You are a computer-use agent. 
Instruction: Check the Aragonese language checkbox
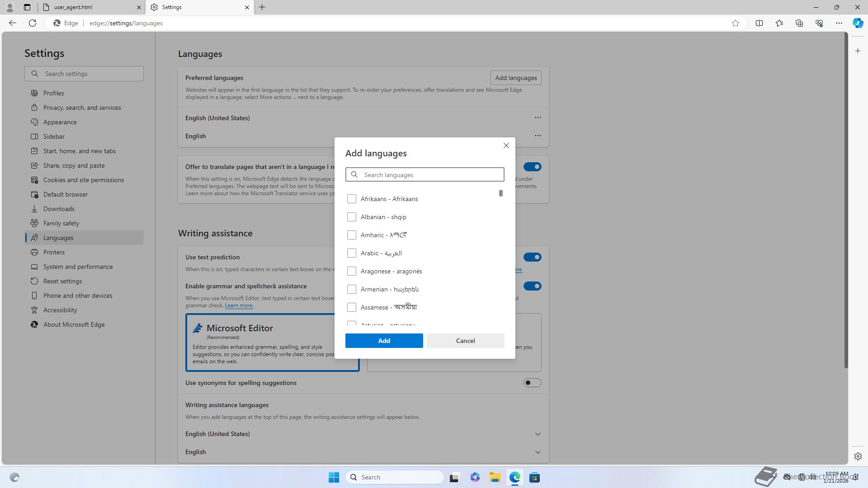pyautogui.click(x=352, y=271)
